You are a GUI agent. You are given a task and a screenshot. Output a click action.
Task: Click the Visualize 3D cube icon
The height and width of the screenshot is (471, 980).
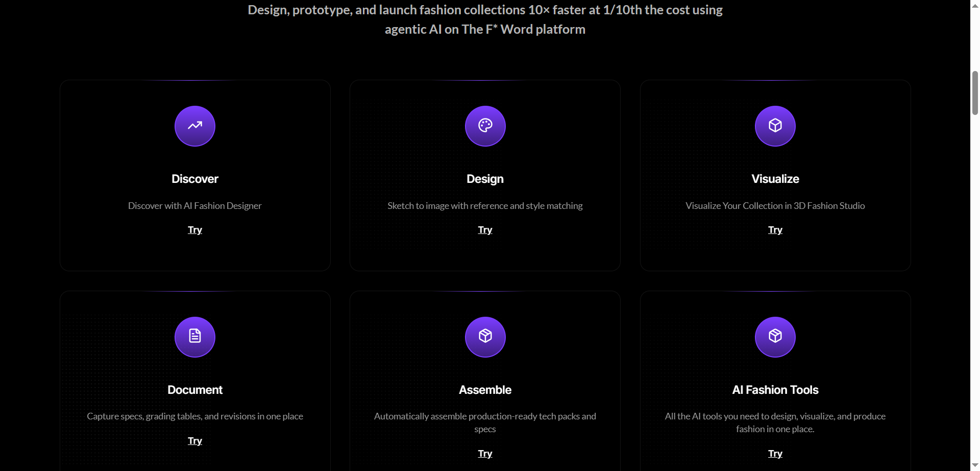pos(775,126)
